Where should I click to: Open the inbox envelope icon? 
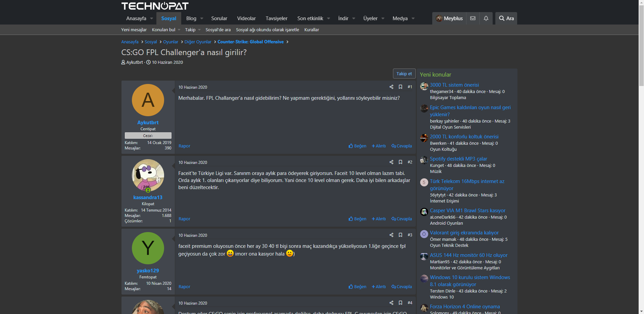pyautogui.click(x=473, y=18)
